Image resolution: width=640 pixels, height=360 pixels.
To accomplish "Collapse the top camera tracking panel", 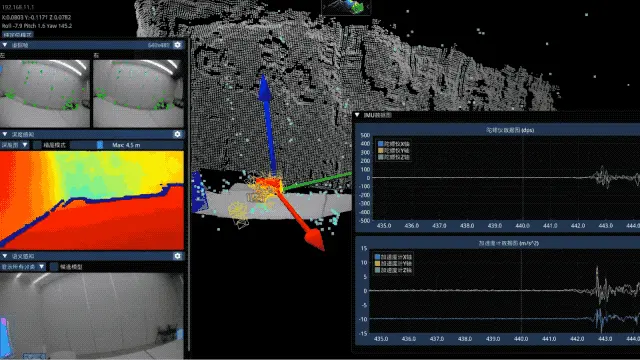I will (x=5, y=45).
